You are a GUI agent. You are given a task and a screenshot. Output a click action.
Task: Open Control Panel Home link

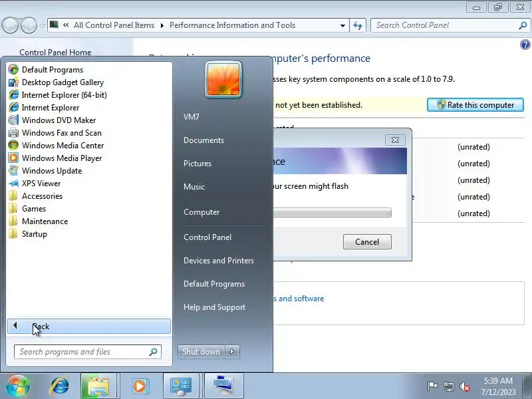tap(55, 53)
